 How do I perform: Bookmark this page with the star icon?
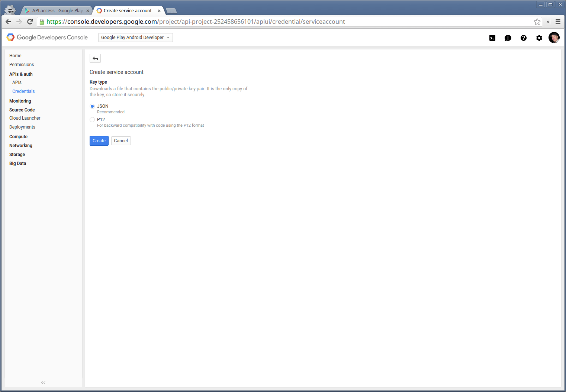coord(537,22)
